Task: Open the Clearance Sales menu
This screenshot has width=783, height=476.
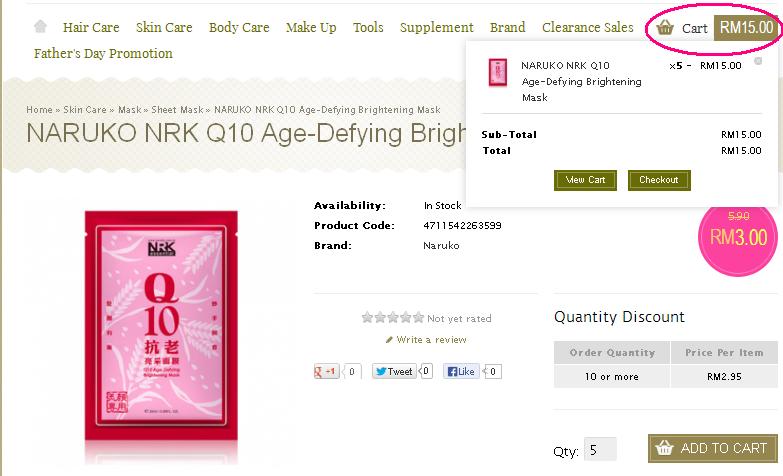Action: point(587,28)
